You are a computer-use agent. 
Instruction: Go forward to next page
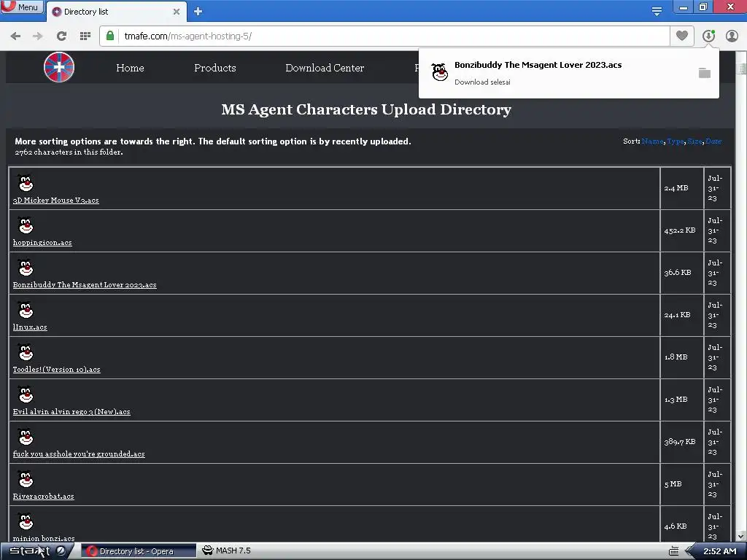click(x=38, y=36)
